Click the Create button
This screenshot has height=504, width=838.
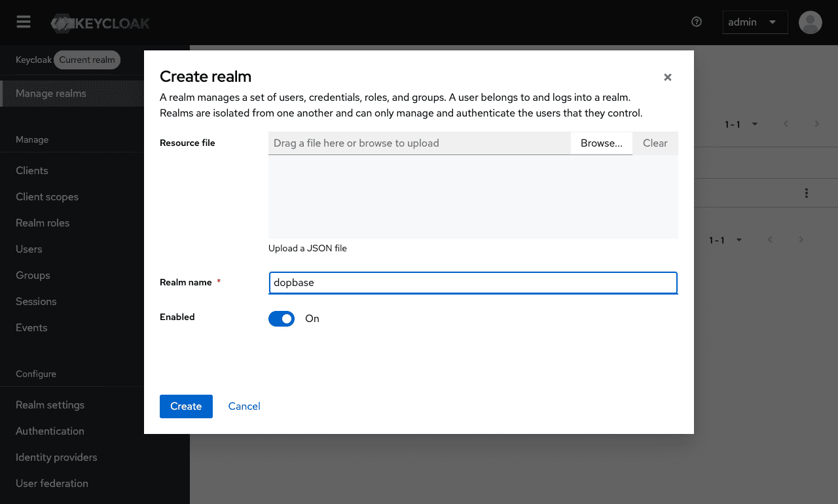[186, 406]
